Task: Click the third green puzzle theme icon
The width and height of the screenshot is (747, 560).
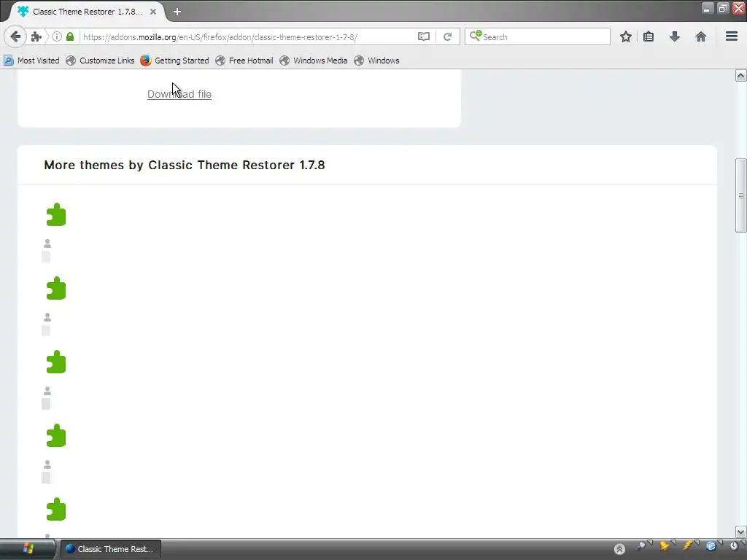Action: [x=56, y=362]
